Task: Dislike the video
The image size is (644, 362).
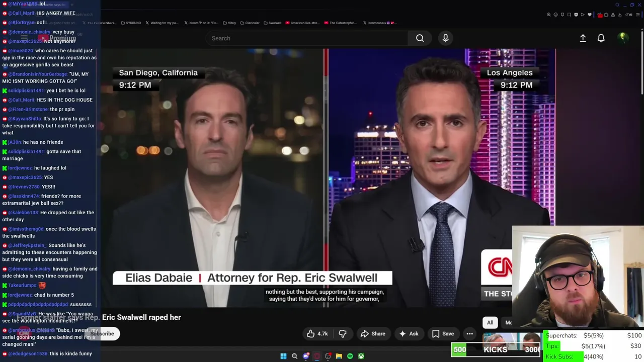Action: [x=343, y=334]
